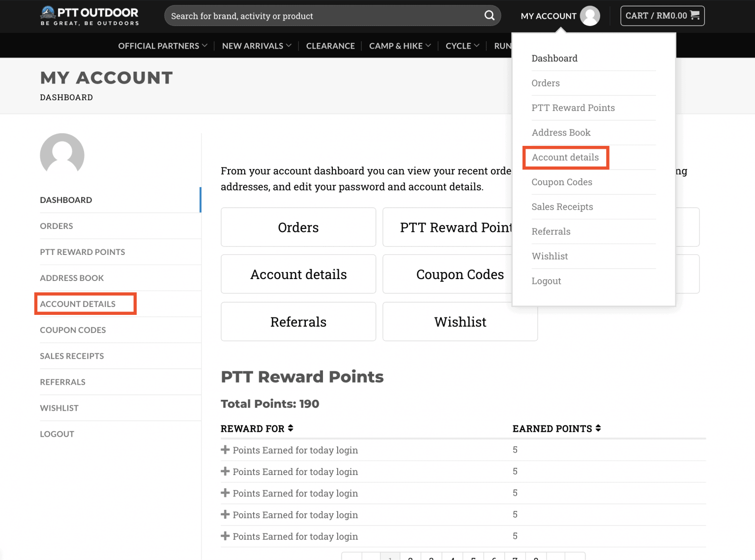Sort by the Reward For column arrows

coord(290,428)
